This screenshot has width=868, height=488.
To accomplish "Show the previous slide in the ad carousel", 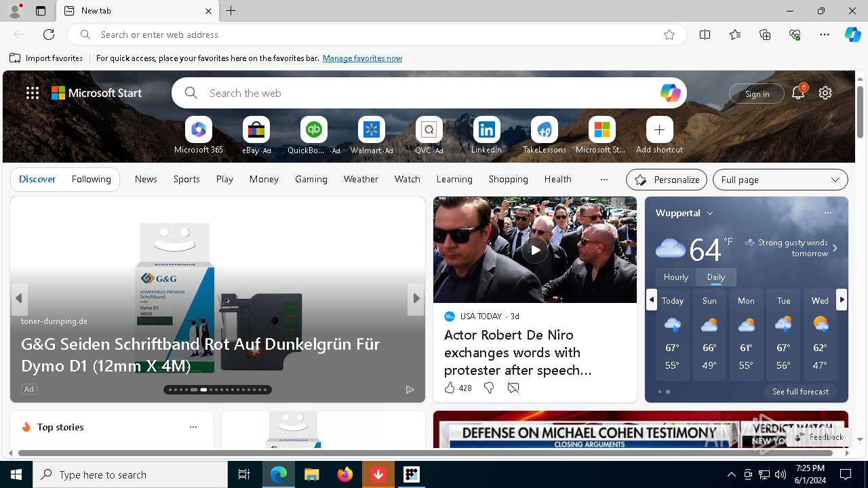I will [19, 299].
